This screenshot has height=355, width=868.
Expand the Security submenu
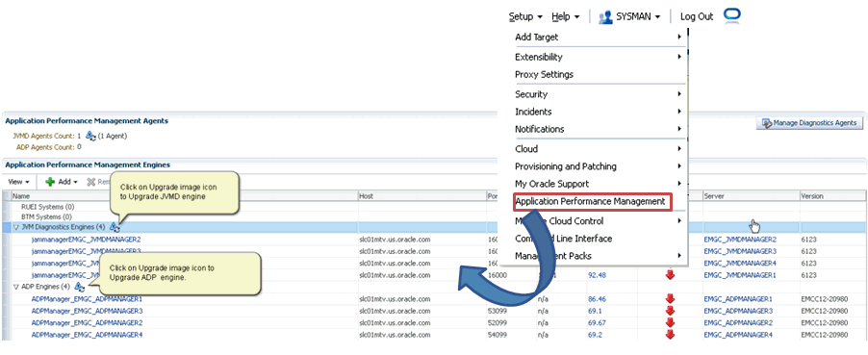[x=598, y=94]
